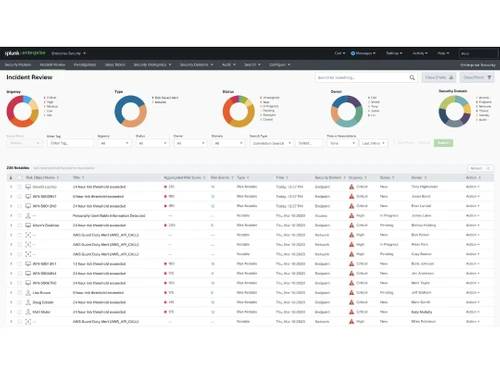
Task: Check the box for the Personally Identifiable Information row
Action: point(19,216)
